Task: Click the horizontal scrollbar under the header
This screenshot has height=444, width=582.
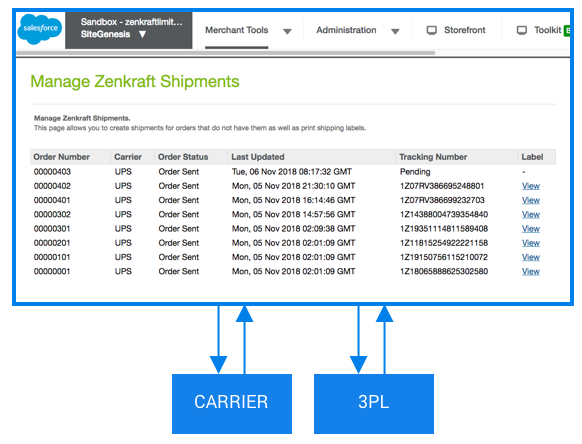Action: (x=226, y=53)
